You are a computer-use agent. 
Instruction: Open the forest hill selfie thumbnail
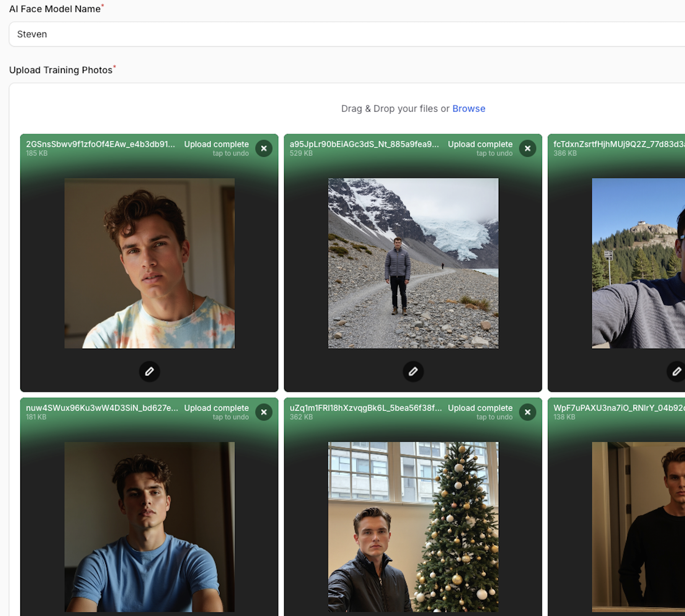tap(638, 263)
